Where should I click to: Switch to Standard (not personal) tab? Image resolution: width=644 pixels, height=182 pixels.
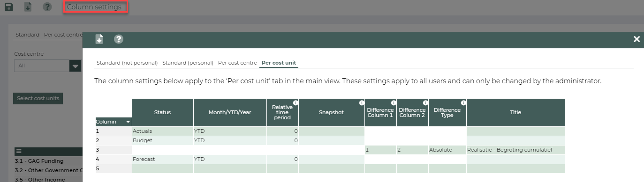127,63
